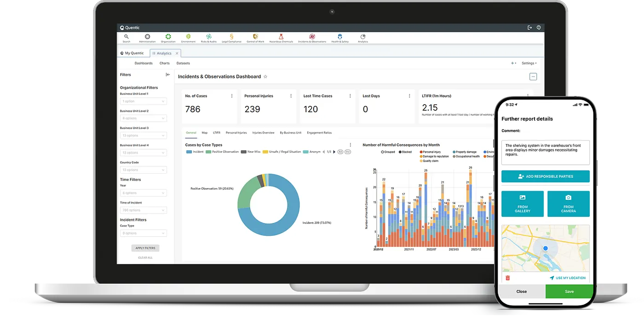
Task: Switch to Engagement Ratios tab
Action: [319, 133]
